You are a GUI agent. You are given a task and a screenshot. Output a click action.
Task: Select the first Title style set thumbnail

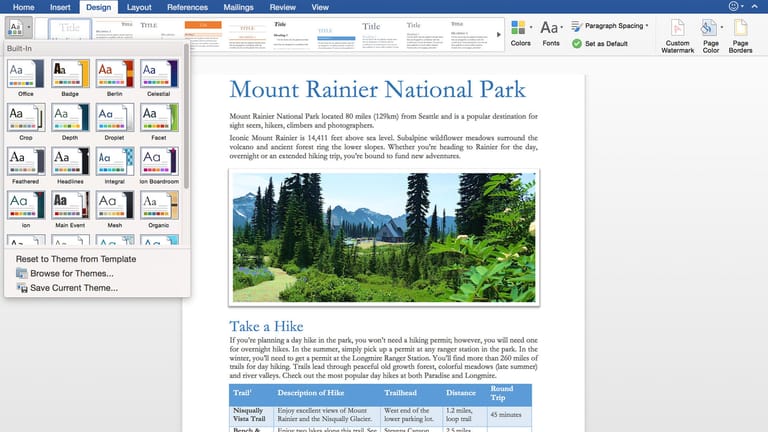click(70, 30)
